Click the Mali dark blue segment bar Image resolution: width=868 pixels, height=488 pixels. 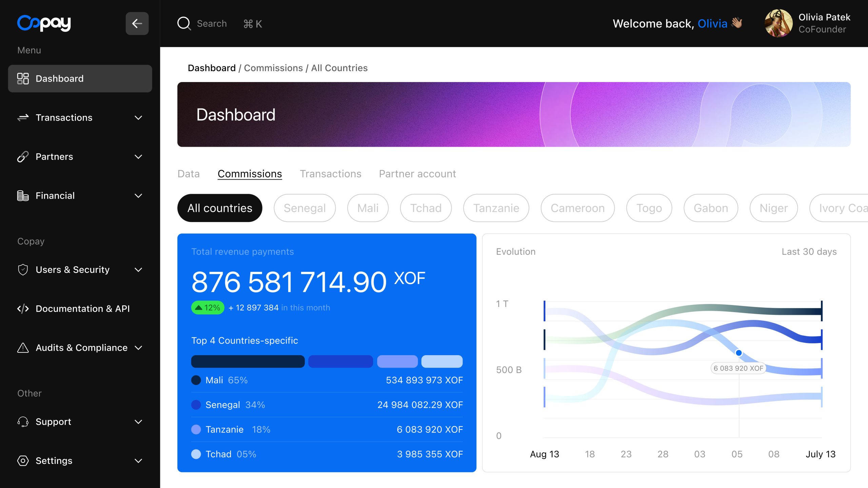point(248,361)
